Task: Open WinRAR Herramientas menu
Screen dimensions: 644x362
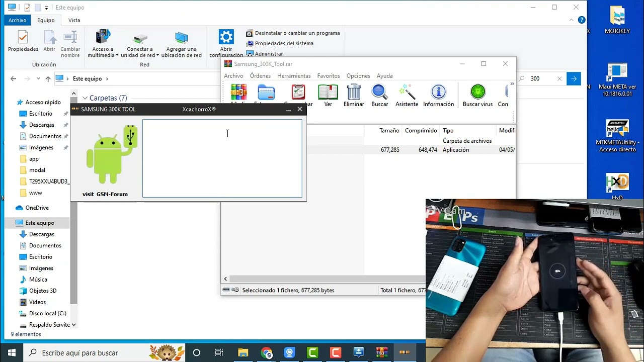Action: tap(294, 76)
